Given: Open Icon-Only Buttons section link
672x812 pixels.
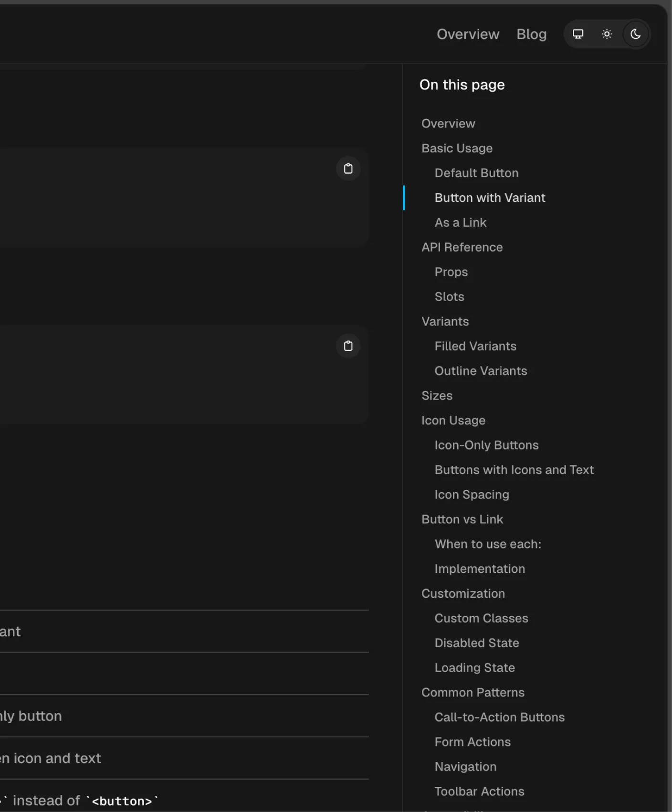Looking at the screenshot, I should pos(486,445).
